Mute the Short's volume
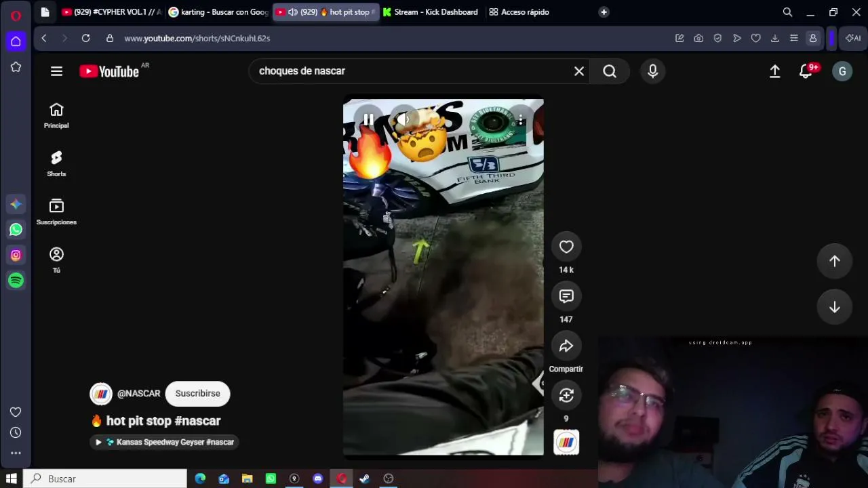 (405, 120)
